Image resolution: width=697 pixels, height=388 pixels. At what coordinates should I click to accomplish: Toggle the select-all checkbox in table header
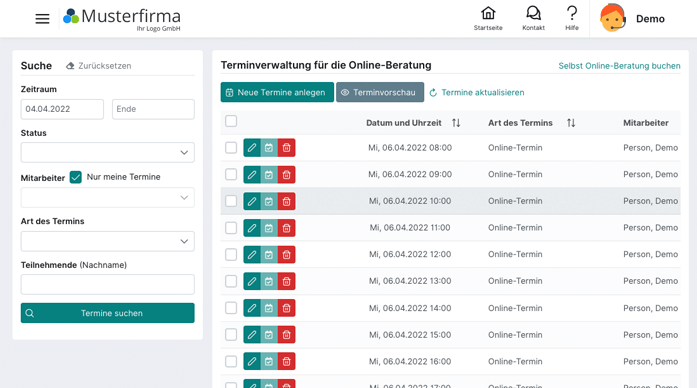pos(231,121)
